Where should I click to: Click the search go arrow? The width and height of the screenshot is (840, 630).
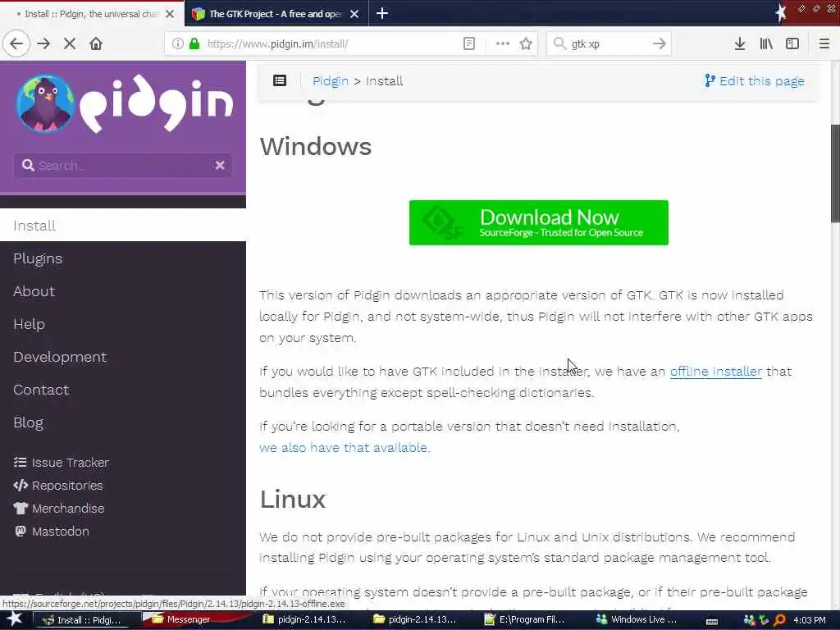click(x=660, y=44)
